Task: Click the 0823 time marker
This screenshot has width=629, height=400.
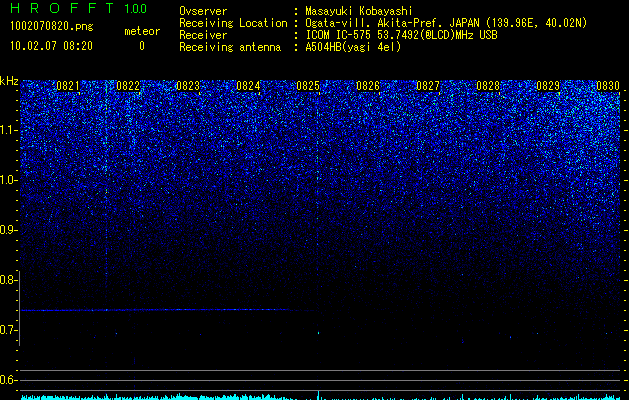Action: 188,86
